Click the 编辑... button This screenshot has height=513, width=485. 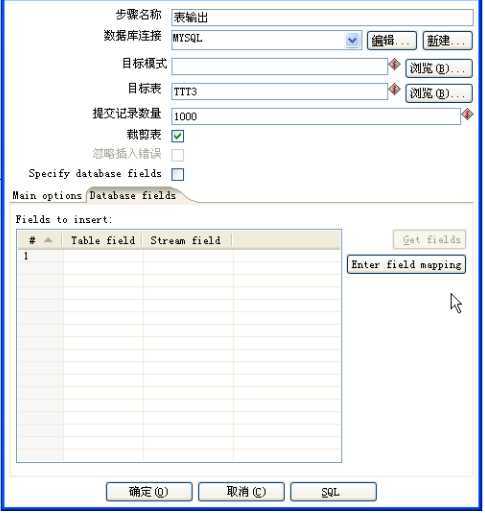click(393, 41)
